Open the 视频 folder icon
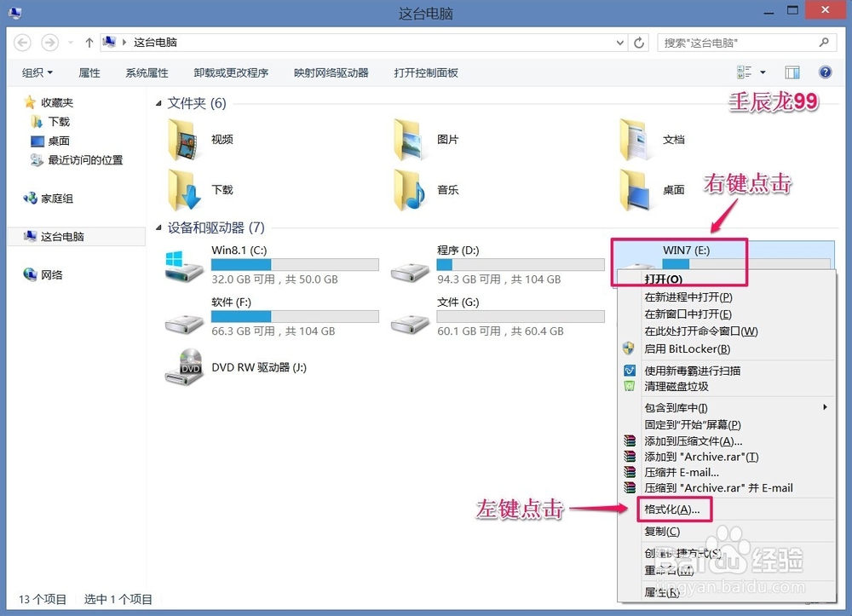The width and height of the screenshot is (852, 616). pos(184,140)
